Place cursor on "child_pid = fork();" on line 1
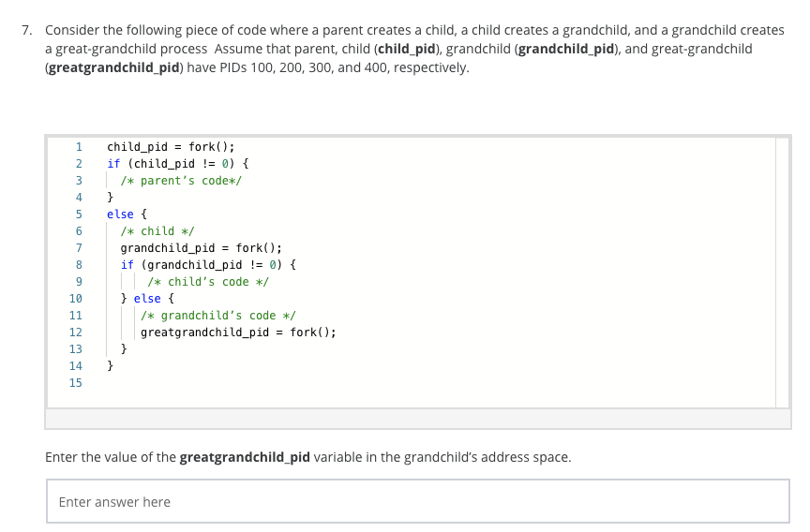Screen dimensions: 810x532 pyautogui.click(x=171, y=147)
